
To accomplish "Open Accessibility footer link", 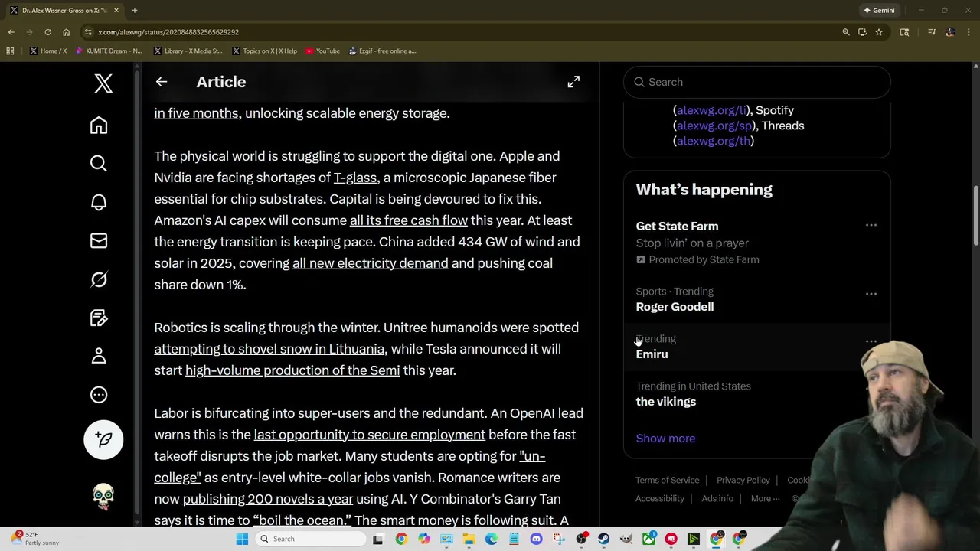I will coord(660,499).
